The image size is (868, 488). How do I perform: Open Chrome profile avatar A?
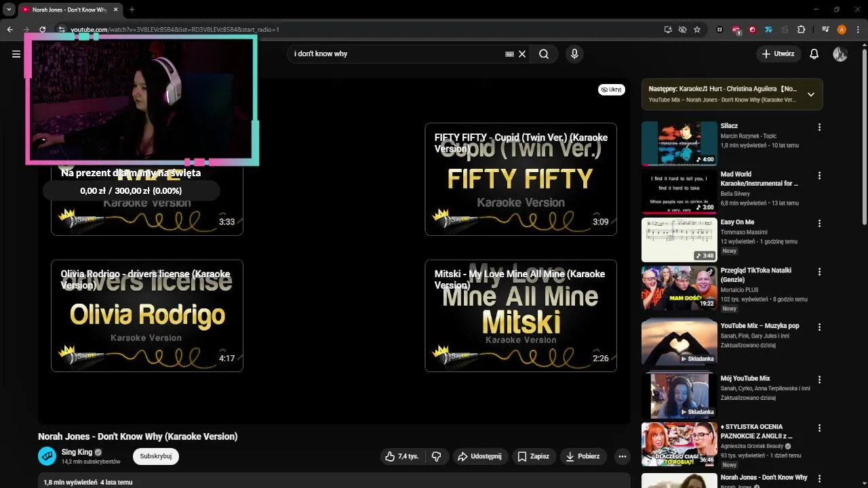point(842,29)
